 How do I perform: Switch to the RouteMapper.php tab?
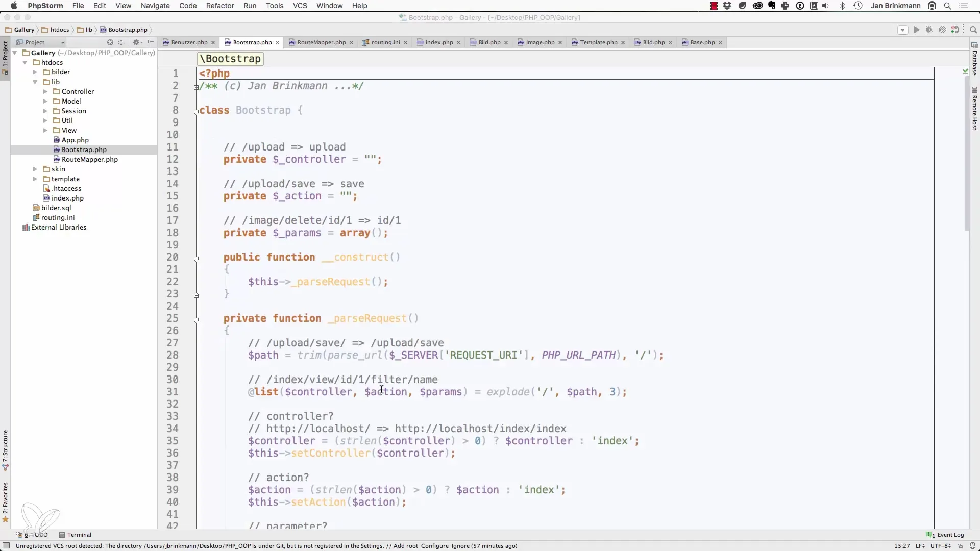click(321, 42)
